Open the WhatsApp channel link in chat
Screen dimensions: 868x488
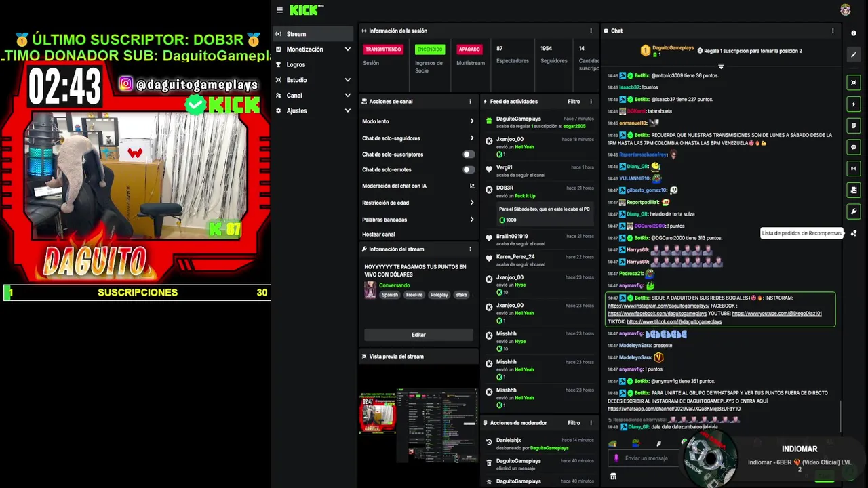coord(674,409)
